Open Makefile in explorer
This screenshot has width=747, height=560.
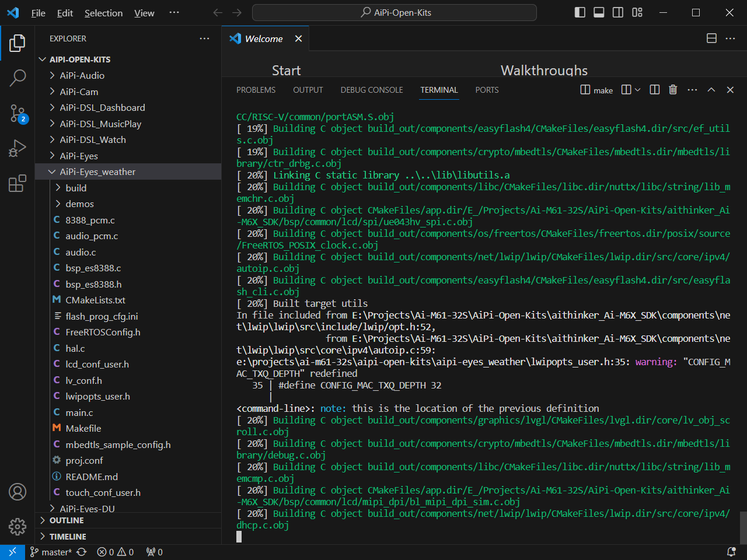[x=128, y=428]
